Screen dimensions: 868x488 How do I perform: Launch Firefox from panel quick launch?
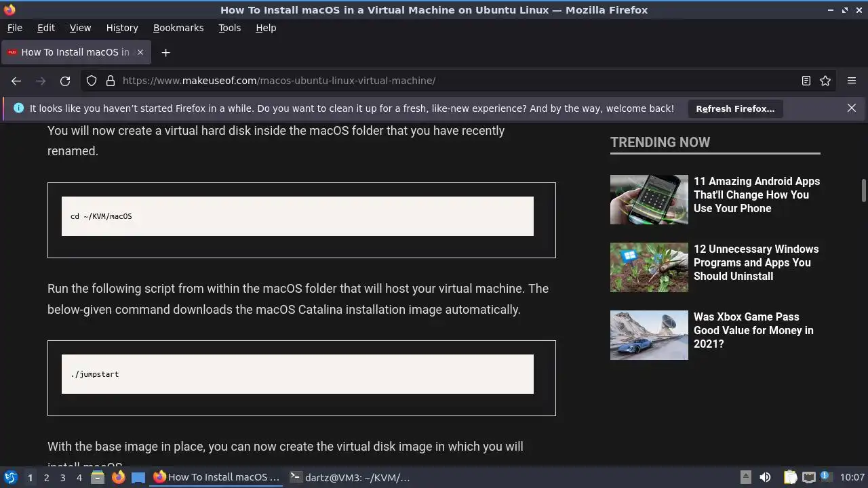[119, 477]
